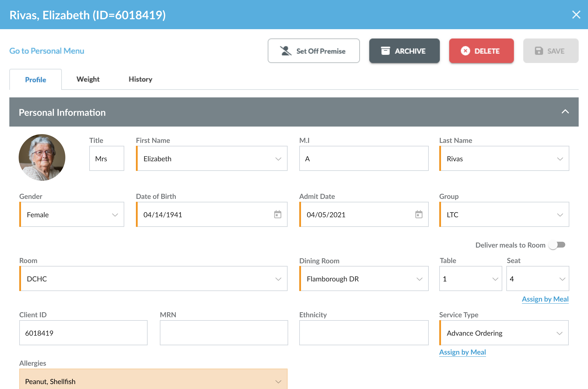The height and width of the screenshot is (389, 588).
Task: Open the Admit Date calendar picker
Action: [x=419, y=214]
